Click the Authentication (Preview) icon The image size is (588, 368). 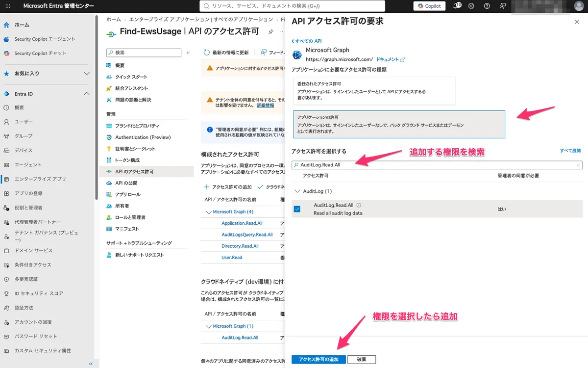109,137
